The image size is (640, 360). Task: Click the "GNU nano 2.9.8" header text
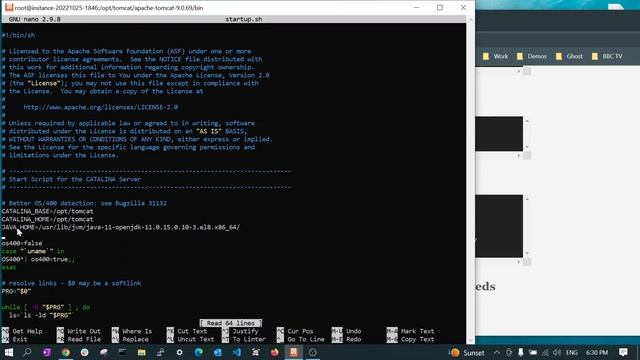coord(35,19)
